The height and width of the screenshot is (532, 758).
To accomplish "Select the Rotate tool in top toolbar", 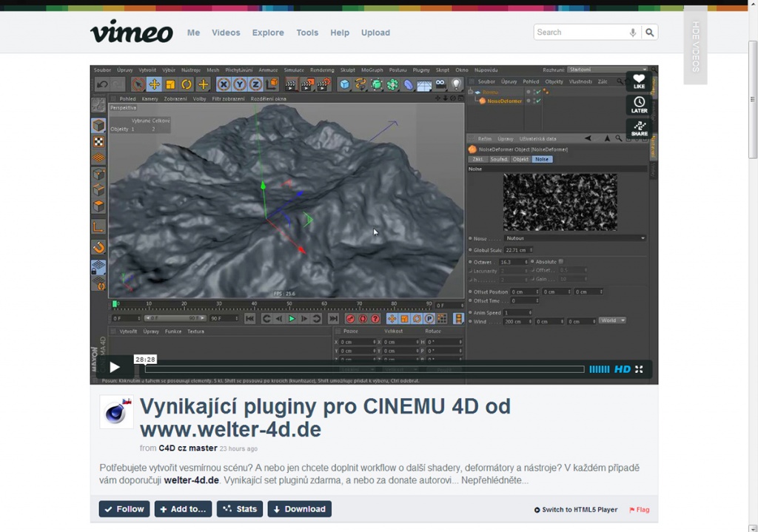I will (x=187, y=84).
